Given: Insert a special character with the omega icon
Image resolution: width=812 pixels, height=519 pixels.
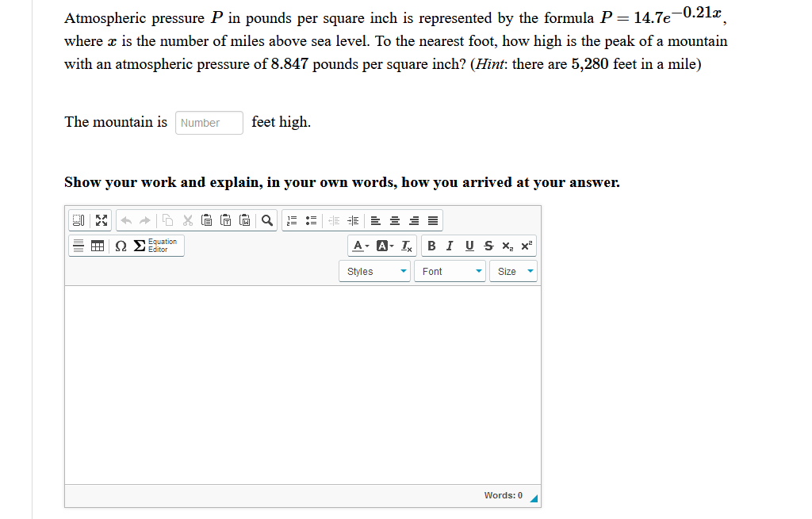Looking at the screenshot, I should 120,246.
